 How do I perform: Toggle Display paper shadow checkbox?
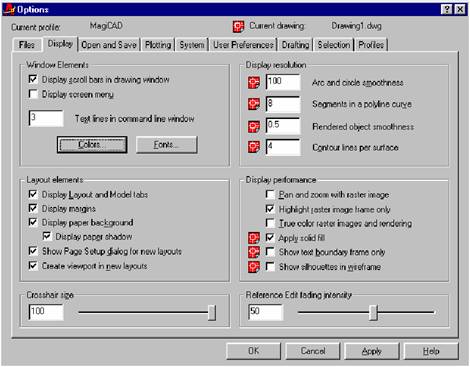(47, 236)
